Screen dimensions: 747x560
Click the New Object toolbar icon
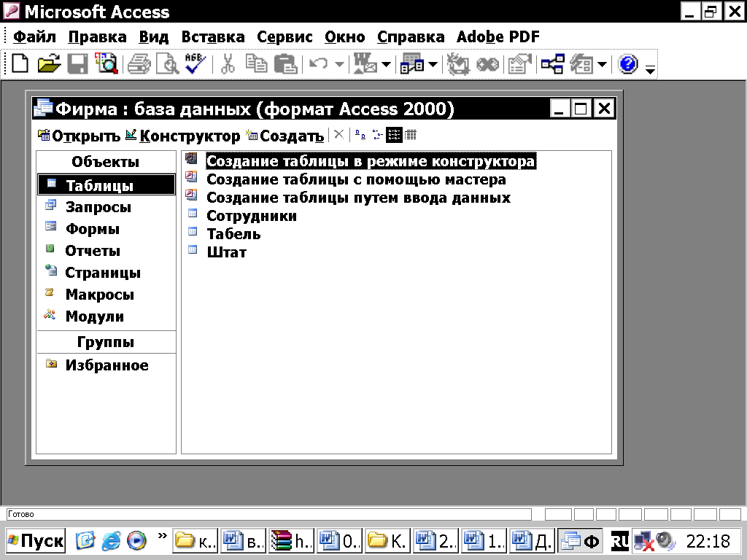[581, 64]
